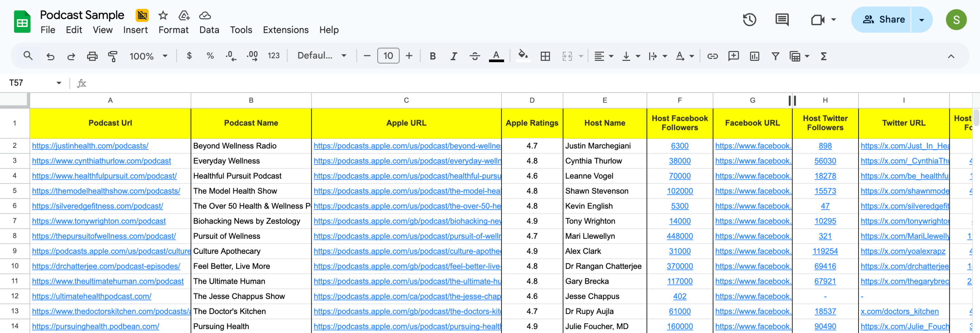Open the borders menu
This screenshot has width=980, height=333.
coord(545,56)
